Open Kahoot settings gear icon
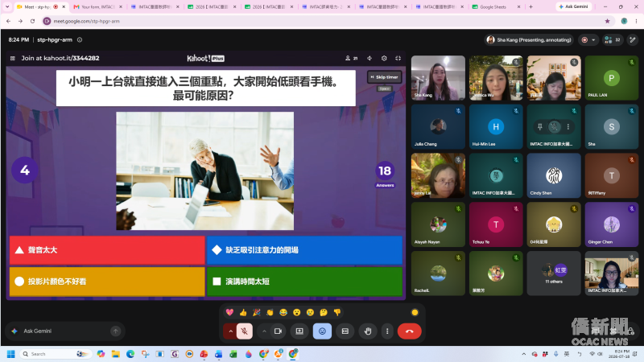This screenshot has width=644, height=362. pyautogui.click(x=384, y=58)
